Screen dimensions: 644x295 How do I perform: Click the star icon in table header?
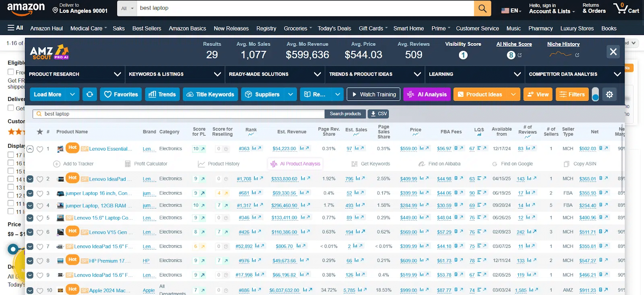point(40,132)
